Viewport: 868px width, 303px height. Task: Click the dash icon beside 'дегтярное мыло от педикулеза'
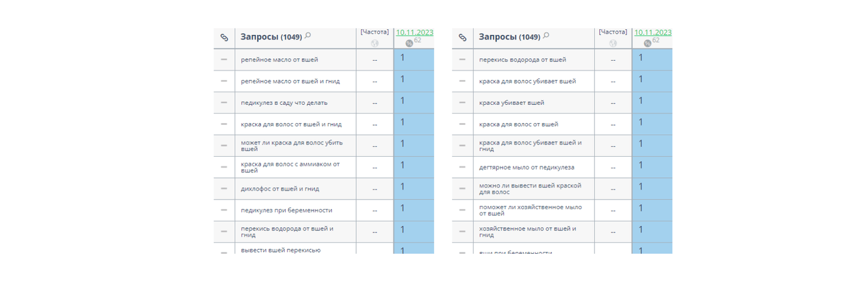click(463, 167)
